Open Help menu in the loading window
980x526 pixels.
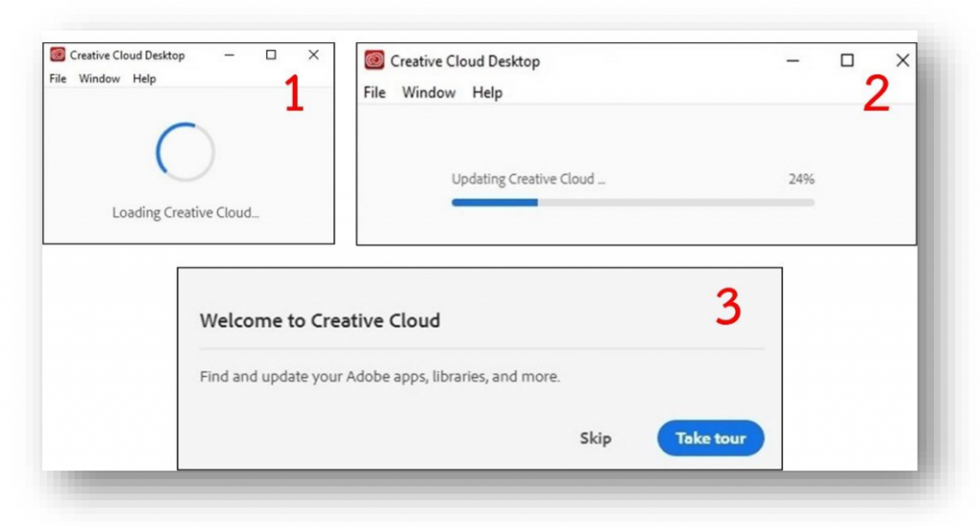pos(145,79)
